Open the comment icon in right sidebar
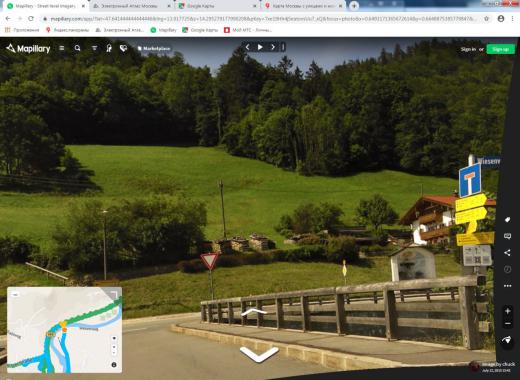 click(x=507, y=236)
